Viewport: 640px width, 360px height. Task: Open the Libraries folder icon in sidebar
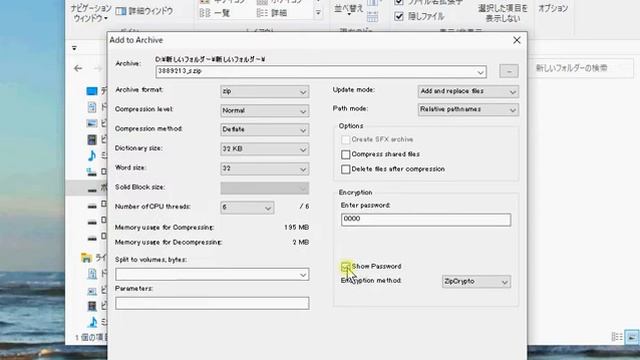pos(86,258)
